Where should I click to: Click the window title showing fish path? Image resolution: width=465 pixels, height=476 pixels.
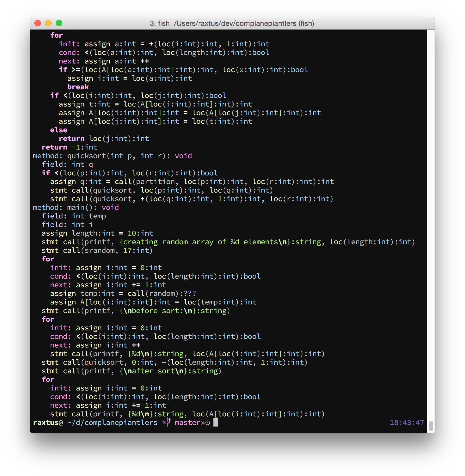point(232,23)
